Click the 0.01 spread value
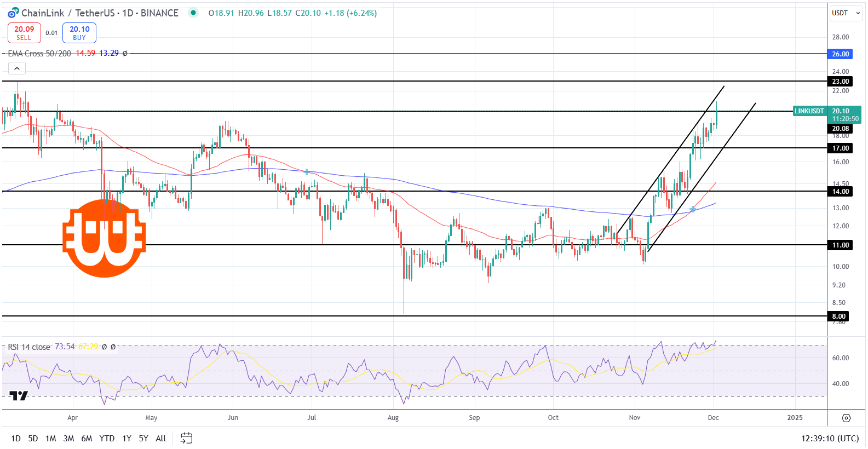The width and height of the screenshot is (868, 449). (x=51, y=33)
